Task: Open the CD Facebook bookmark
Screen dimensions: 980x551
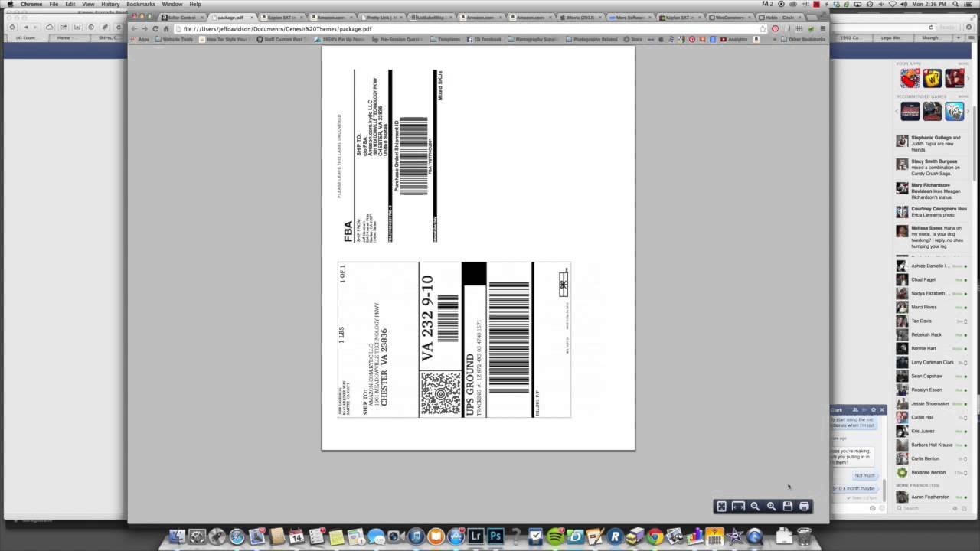Action: [485, 39]
